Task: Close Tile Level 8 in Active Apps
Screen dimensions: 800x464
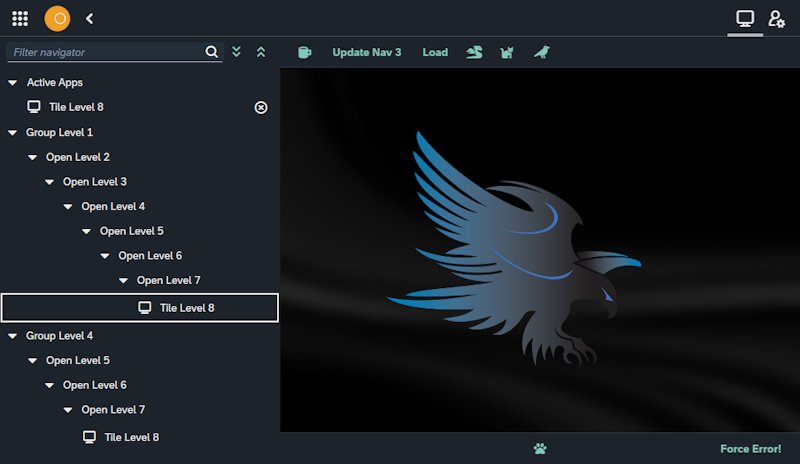Action: pos(261,107)
